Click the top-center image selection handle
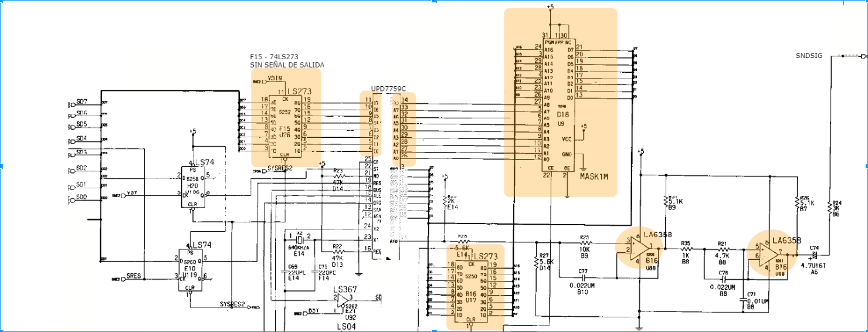 434,2
